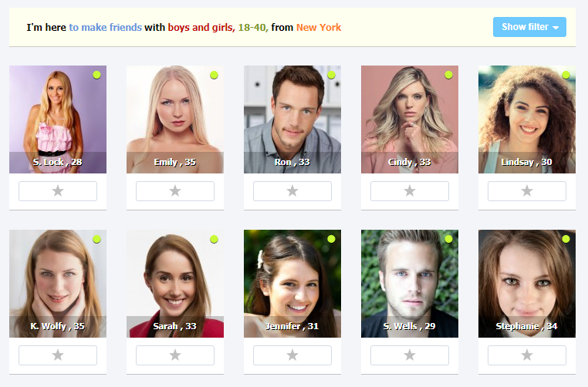Favorite K. Wolfy using the star
This screenshot has width=588, height=387.
(x=58, y=355)
